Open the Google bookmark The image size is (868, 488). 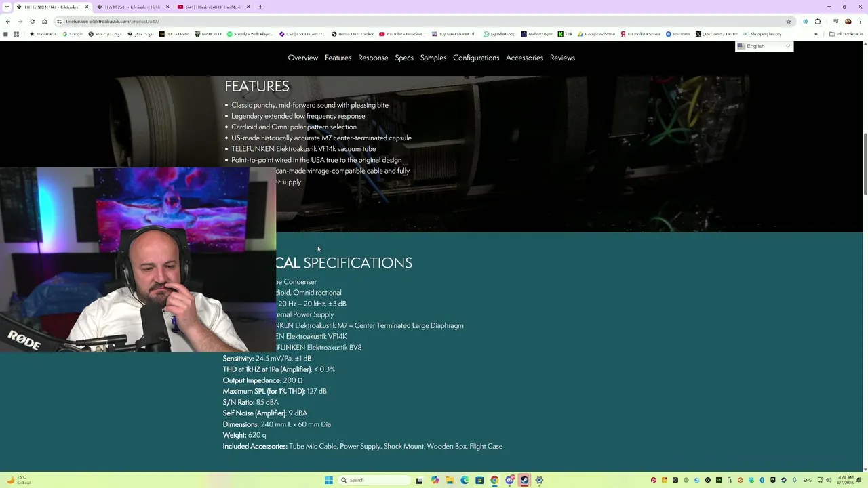(x=72, y=34)
